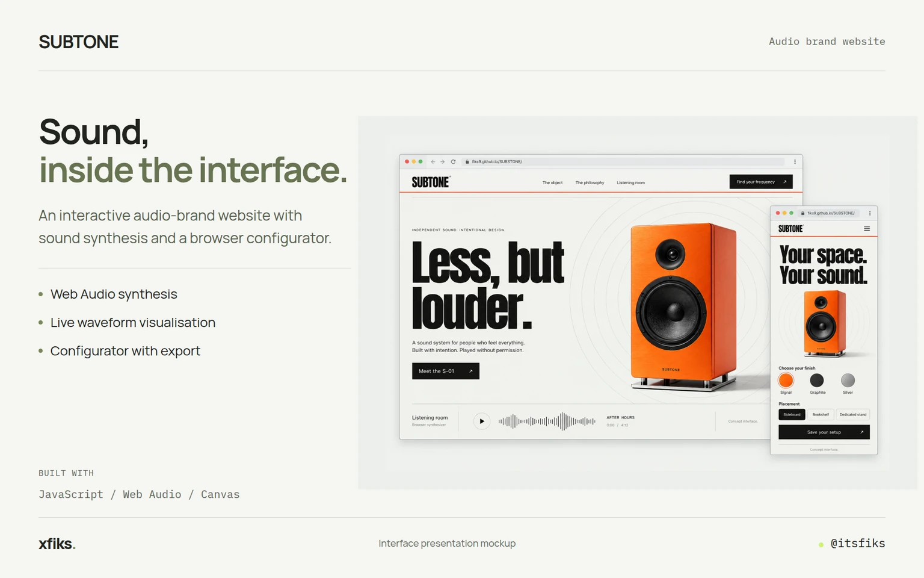Screen dimensions: 924x578
Task: Click the @itsfiks handle in the footer
Action: tap(857, 543)
